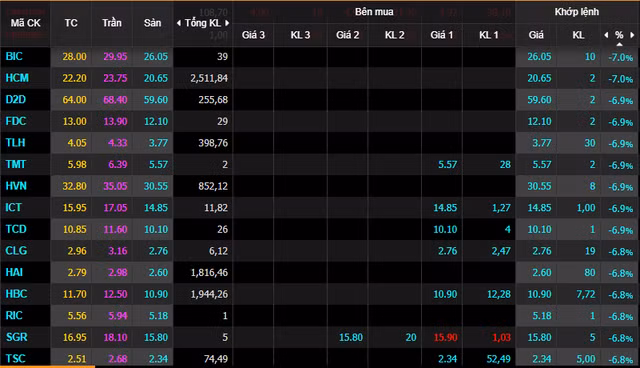The height and width of the screenshot is (368, 640).
Task: Click the KL 3 column header
Action: click(x=300, y=35)
